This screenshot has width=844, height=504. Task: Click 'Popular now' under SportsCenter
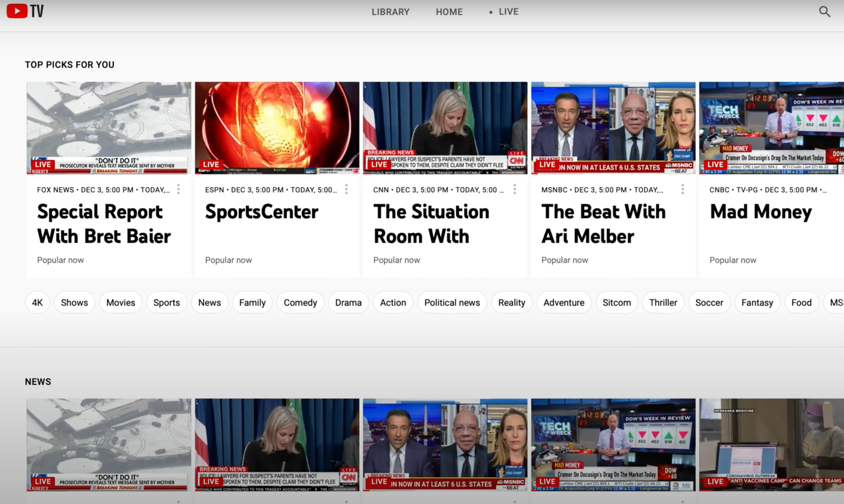[228, 260]
